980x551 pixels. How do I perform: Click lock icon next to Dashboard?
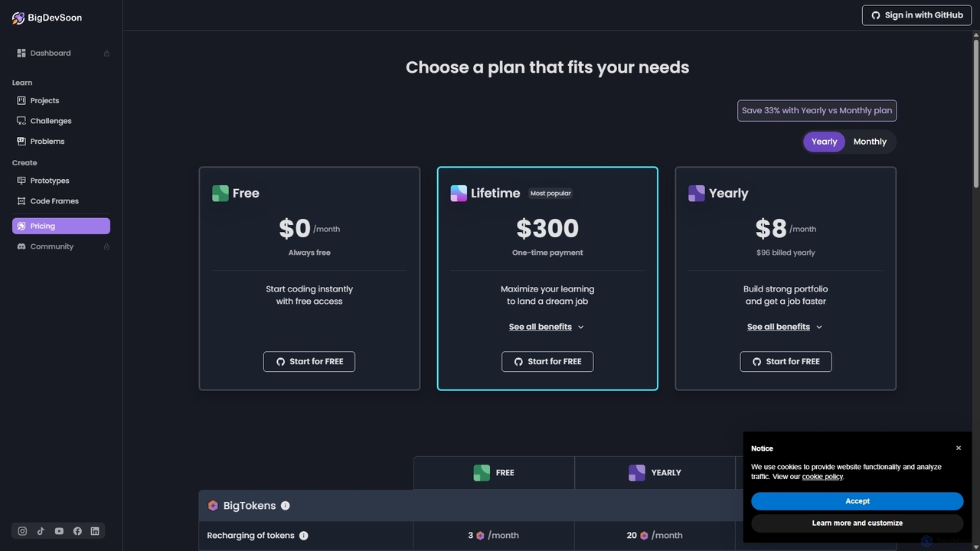click(106, 54)
